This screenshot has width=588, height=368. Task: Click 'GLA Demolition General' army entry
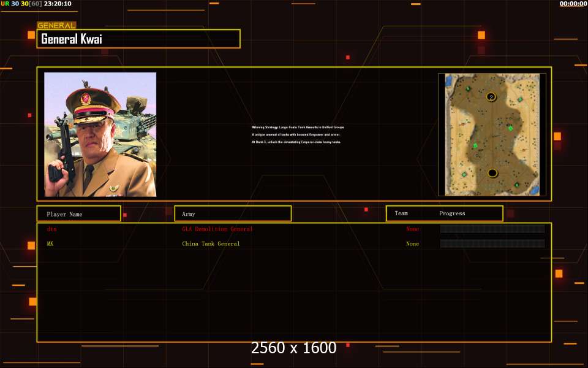(217, 229)
